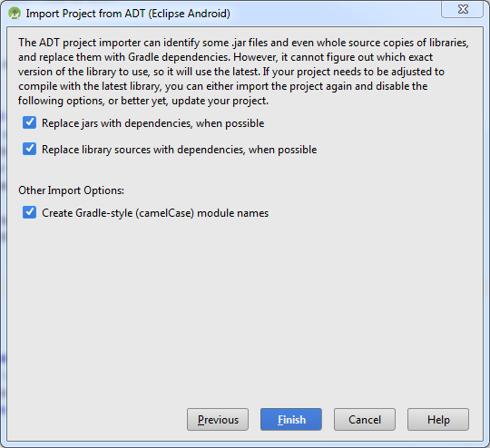Image resolution: width=490 pixels, height=448 pixels.
Task: Abort the import via the Cancel button
Action: [x=365, y=419]
